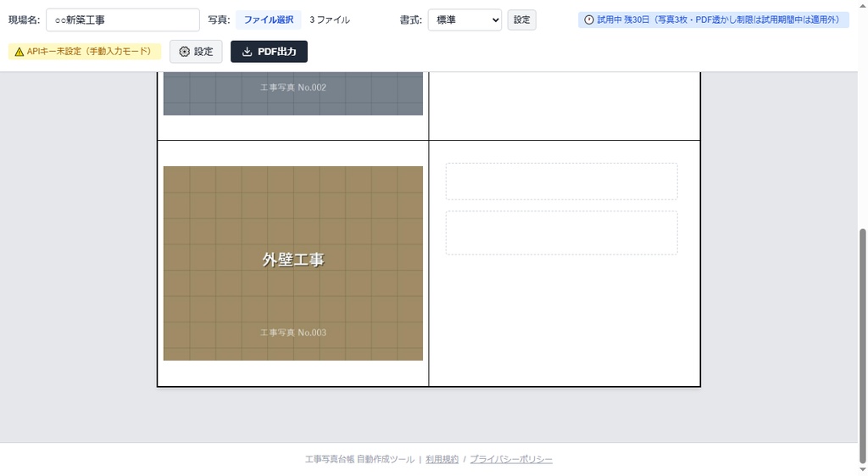Select the 外壁工事 No.003 photo thumbnail
The width and height of the screenshot is (868, 476).
[292, 263]
